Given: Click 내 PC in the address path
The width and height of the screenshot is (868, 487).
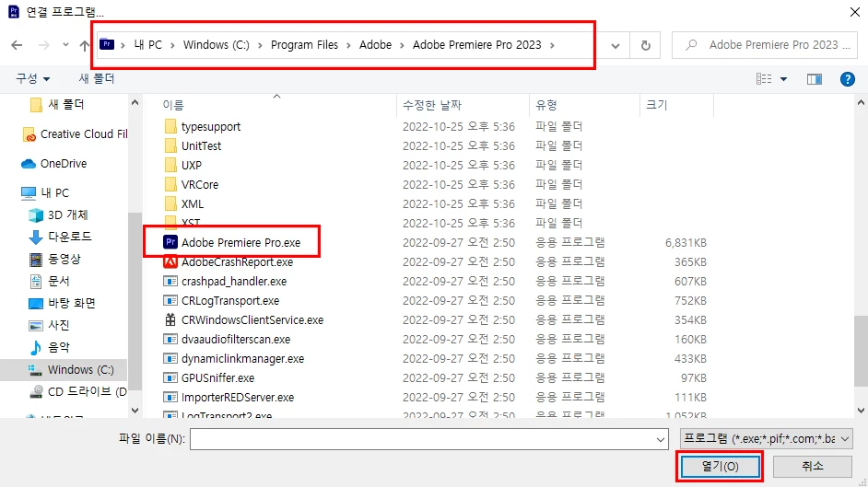Looking at the screenshot, I should coord(147,45).
